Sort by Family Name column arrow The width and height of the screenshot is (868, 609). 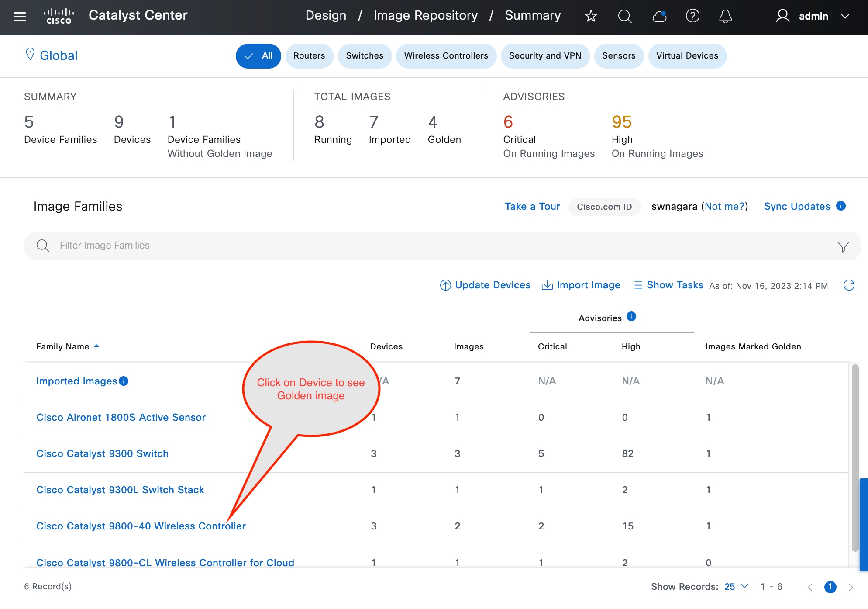(x=96, y=346)
